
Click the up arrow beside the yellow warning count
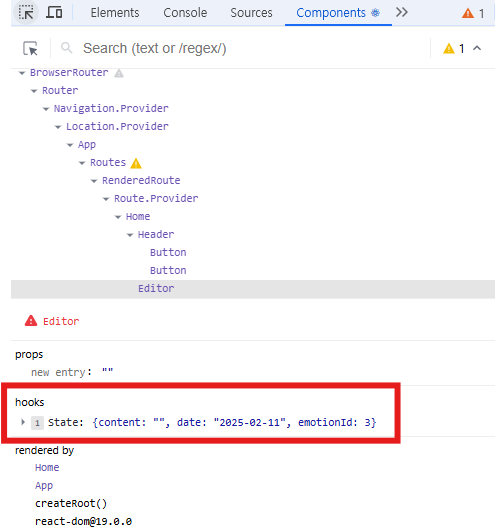click(477, 48)
